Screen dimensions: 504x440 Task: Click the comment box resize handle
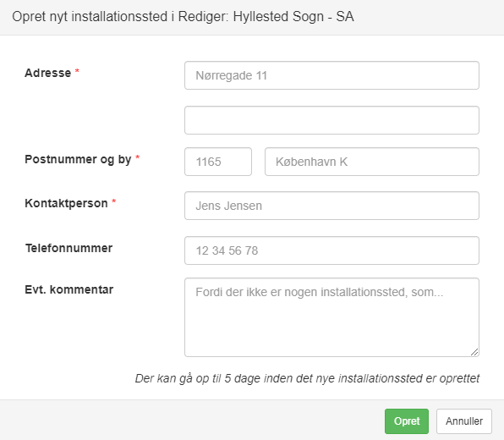point(474,352)
